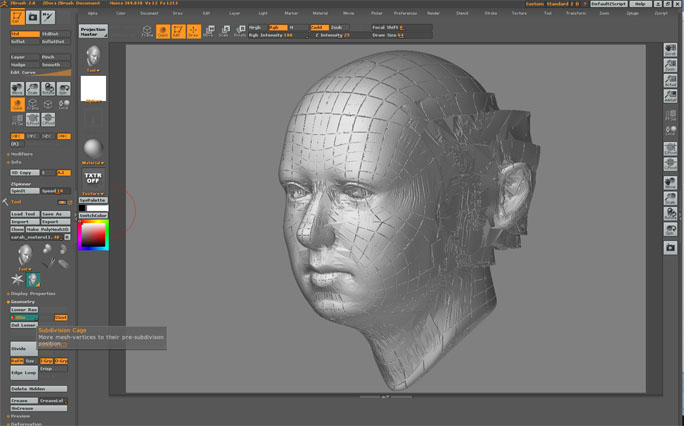
Task: Click the TXTR OFF texture icon
Action: tap(93, 178)
